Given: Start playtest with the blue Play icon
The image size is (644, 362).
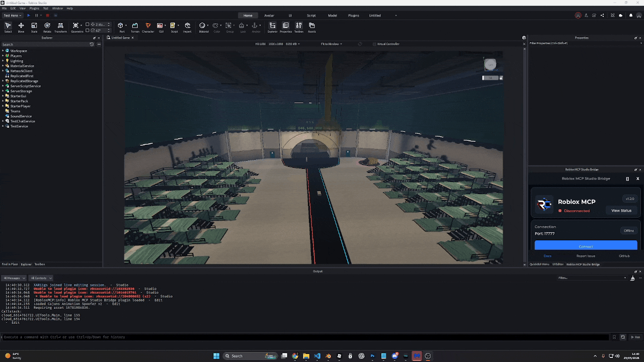Looking at the screenshot, I should click(x=28, y=16).
